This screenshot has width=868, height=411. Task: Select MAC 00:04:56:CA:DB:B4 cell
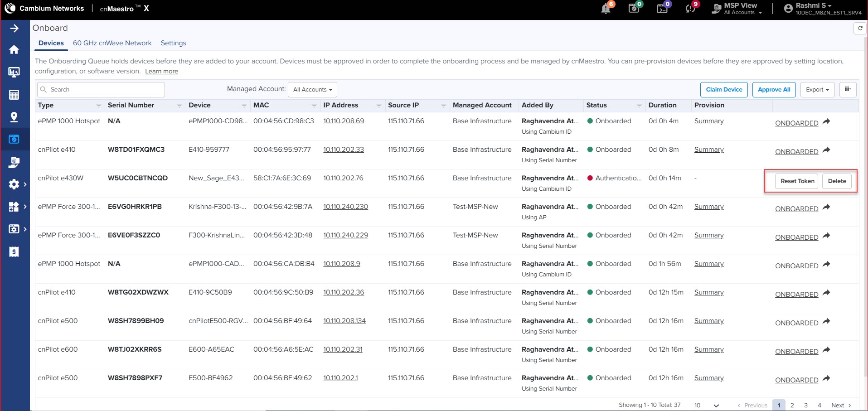click(284, 264)
